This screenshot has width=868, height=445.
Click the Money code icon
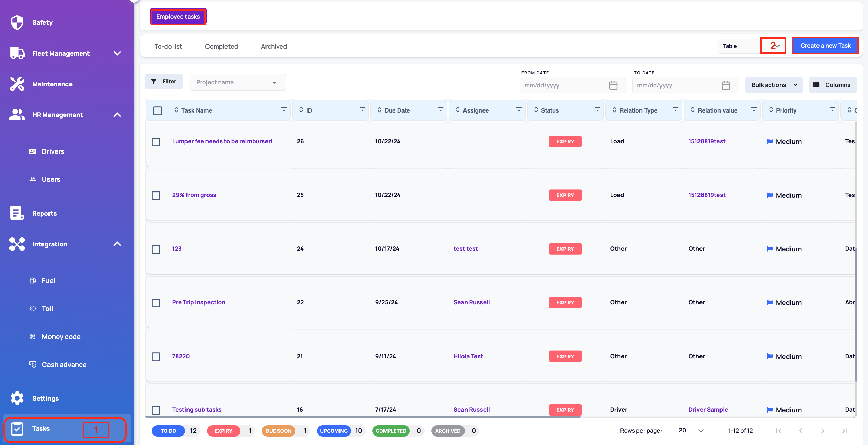coord(33,336)
